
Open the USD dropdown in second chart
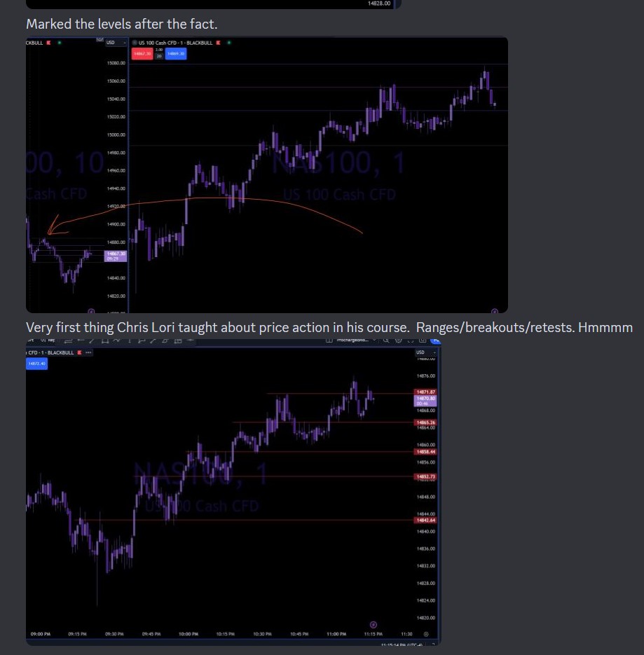click(x=425, y=352)
